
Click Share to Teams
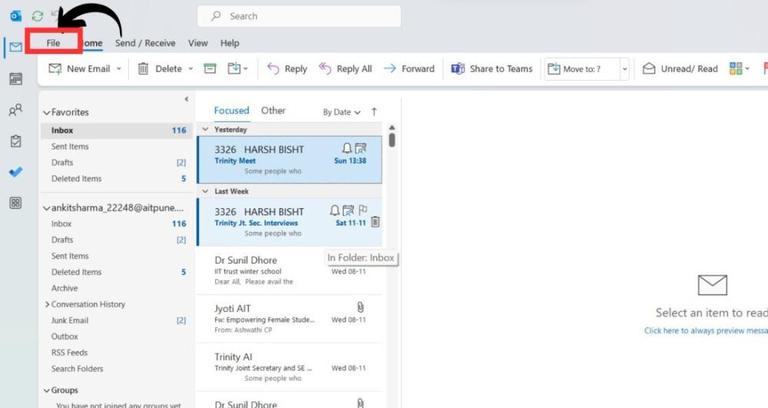[x=491, y=69]
